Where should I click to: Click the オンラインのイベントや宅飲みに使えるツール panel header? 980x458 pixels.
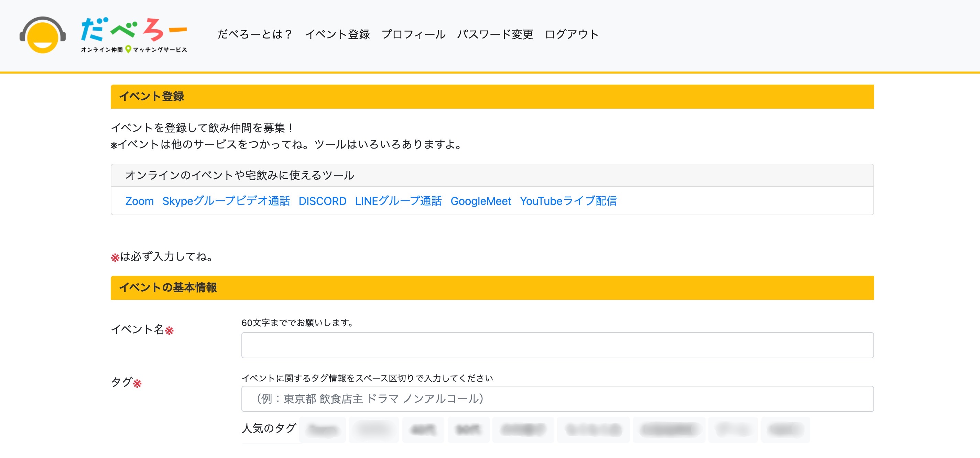[x=492, y=175]
